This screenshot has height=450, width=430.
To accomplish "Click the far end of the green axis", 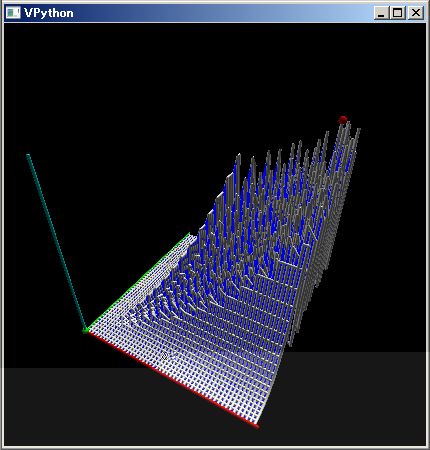I will click(189, 234).
